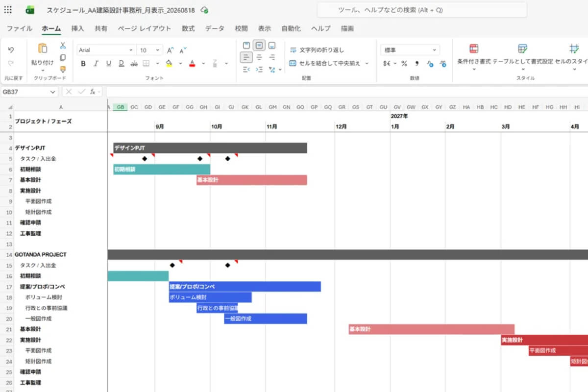Screen dimensions: 588x392
Task: Click the Decrease indent icon
Action: tap(246, 69)
